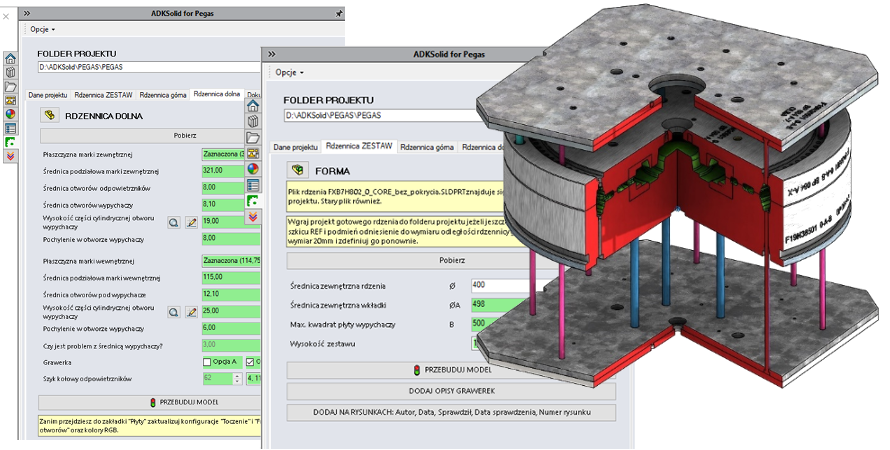The width and height of the screenshot is (890, 450).
Task: Enable the Opcja A checkbox for Grawerka
Action: click(208, 362)
